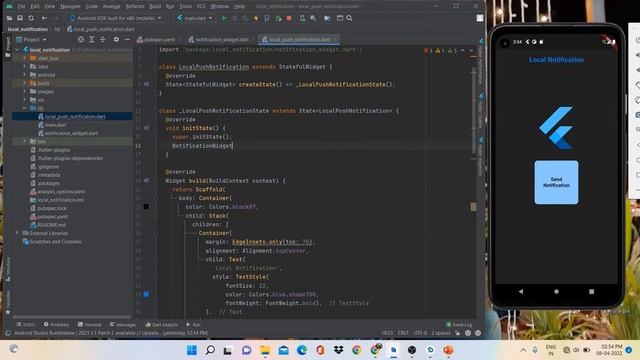Viewport: 640px width, 360px height.
Task: Sync files with the refresh icon in toolbar
Action: (x=31, y=18)
